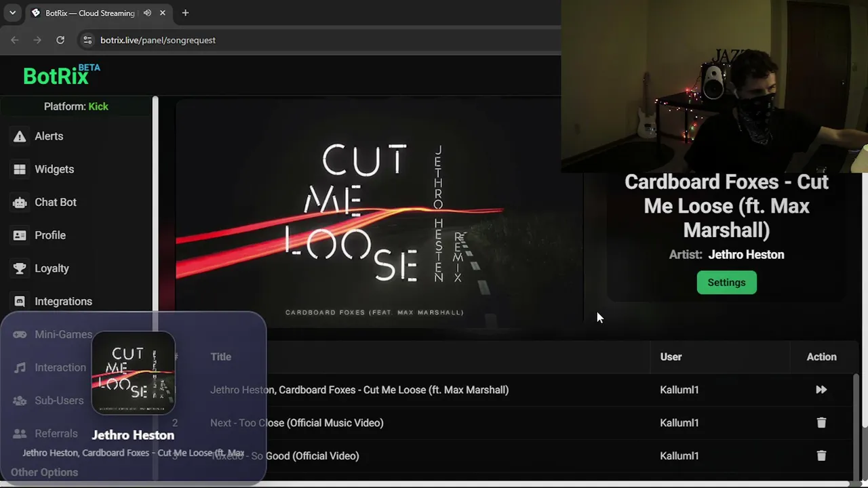Go back using the browser back arrow
Viewport: 868px width, 488px height.
[x=15, y=40]
